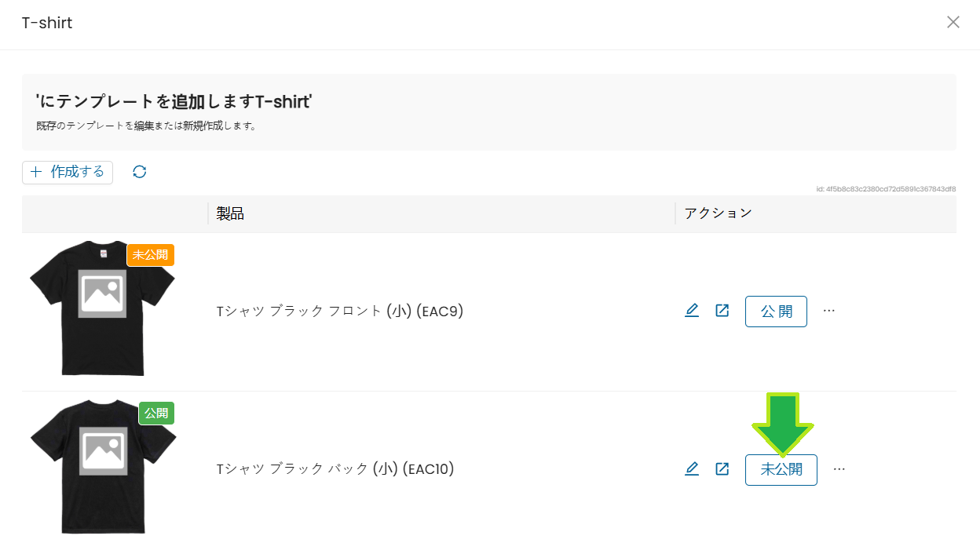Image resolution: width=980 pixels, height=543 pixels.
Task: Click the Tシャツ ブラック フロント (小) (EAC9) name
Action: 340,312
